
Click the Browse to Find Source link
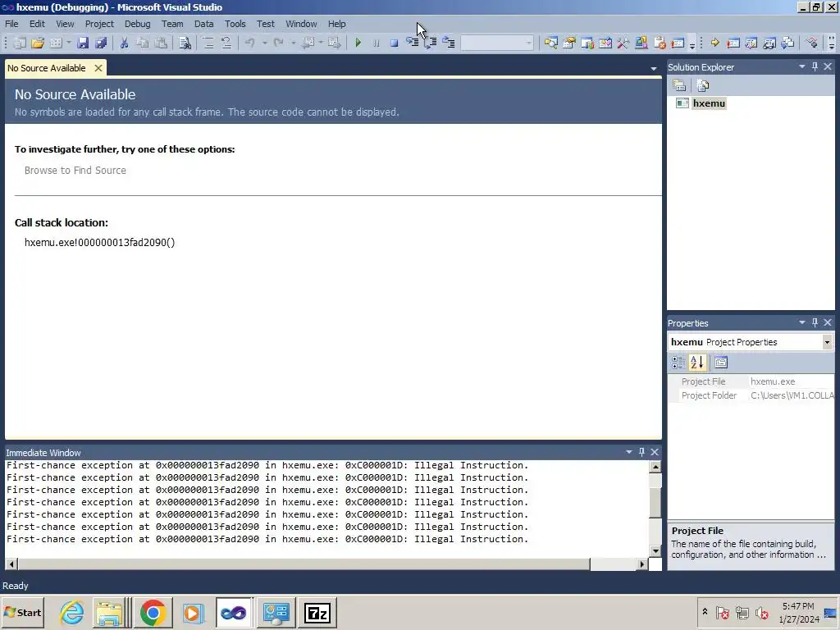75,171
